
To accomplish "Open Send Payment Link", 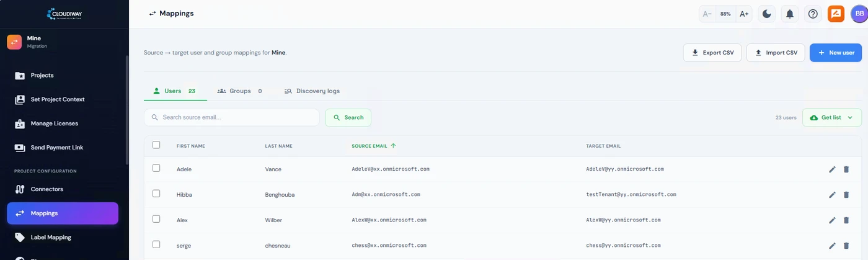I will 57,148.
